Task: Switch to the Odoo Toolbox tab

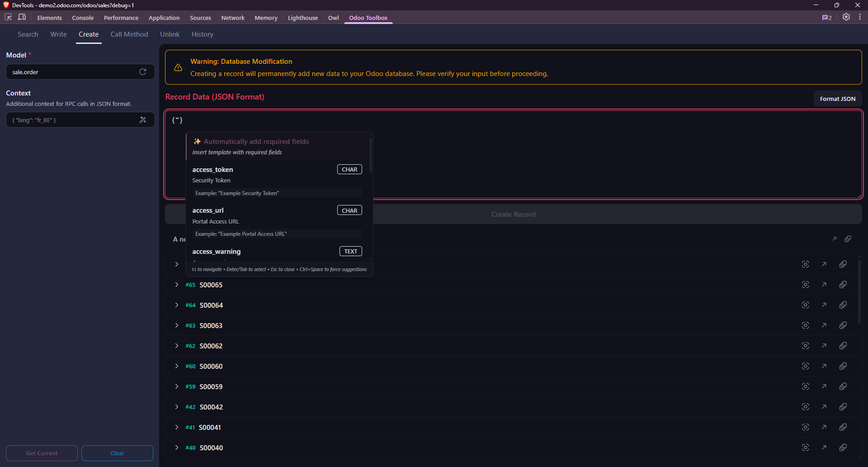Action: click(368, 18)
